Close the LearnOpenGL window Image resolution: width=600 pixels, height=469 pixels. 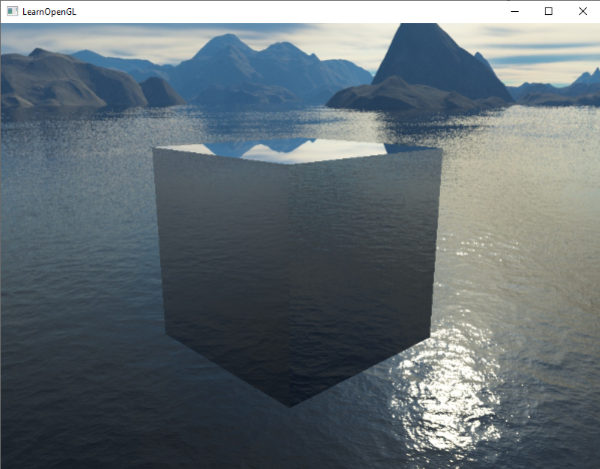pyautogui.click(x=582, y=11)
